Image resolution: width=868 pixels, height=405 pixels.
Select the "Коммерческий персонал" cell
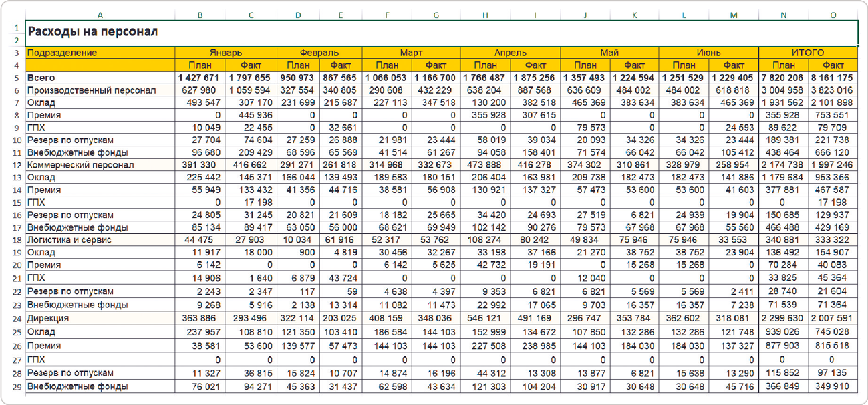click(x=81, y=165)
